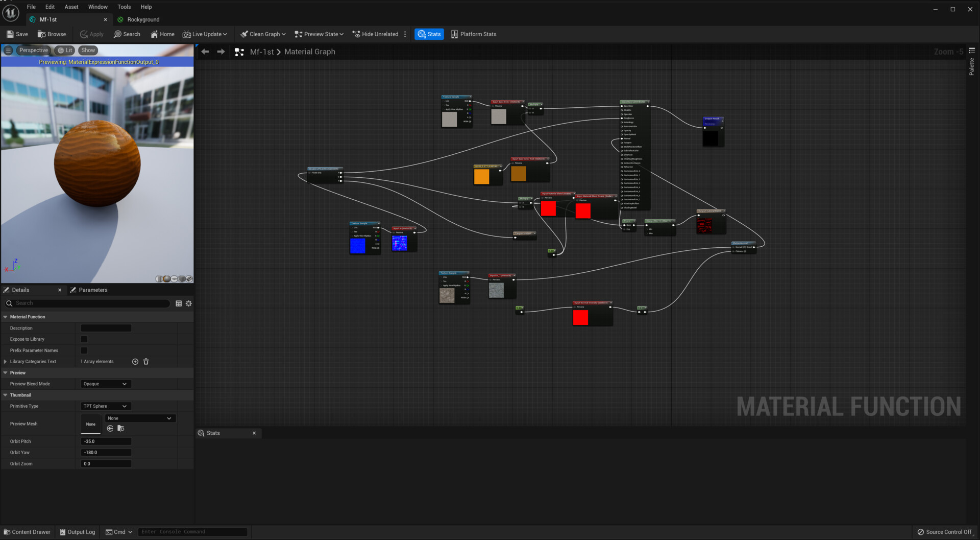The image size is (980, 540).
Task: Click the Orbit Pitch input field
Action: pos(106,441)
